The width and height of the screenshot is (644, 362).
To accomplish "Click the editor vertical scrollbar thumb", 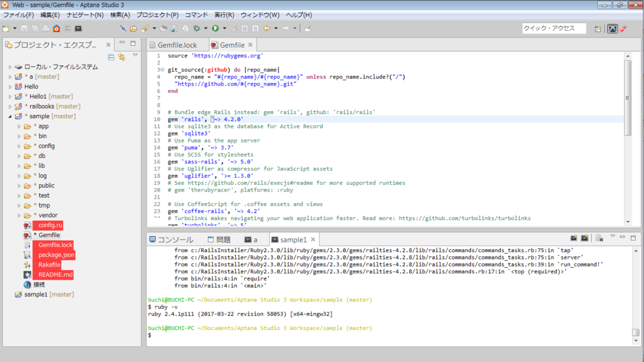I will click(628, 97).
